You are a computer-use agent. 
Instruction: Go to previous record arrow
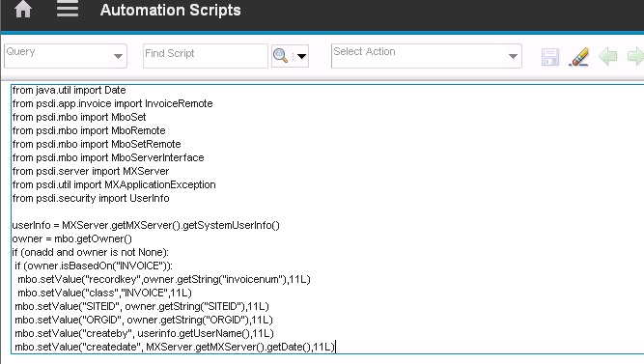point(608,56)
